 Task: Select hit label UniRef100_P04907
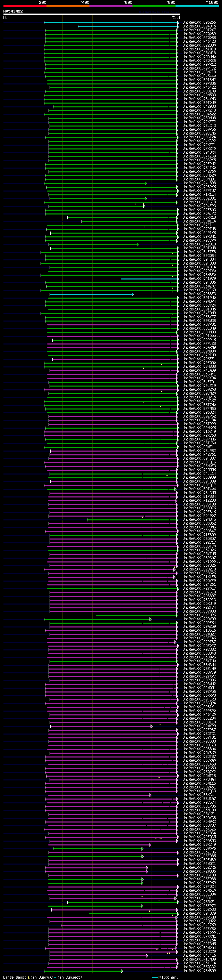pos(199,516)
